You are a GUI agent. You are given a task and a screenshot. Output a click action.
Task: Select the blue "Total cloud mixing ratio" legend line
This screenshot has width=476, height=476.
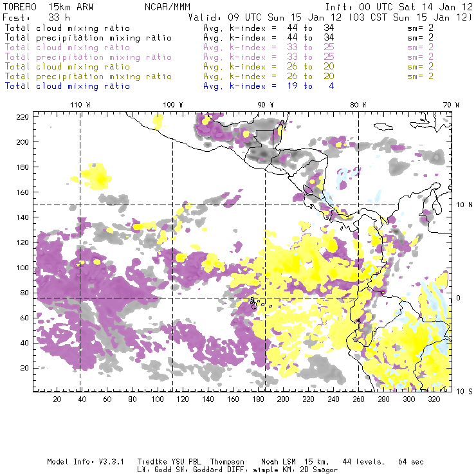68,86
